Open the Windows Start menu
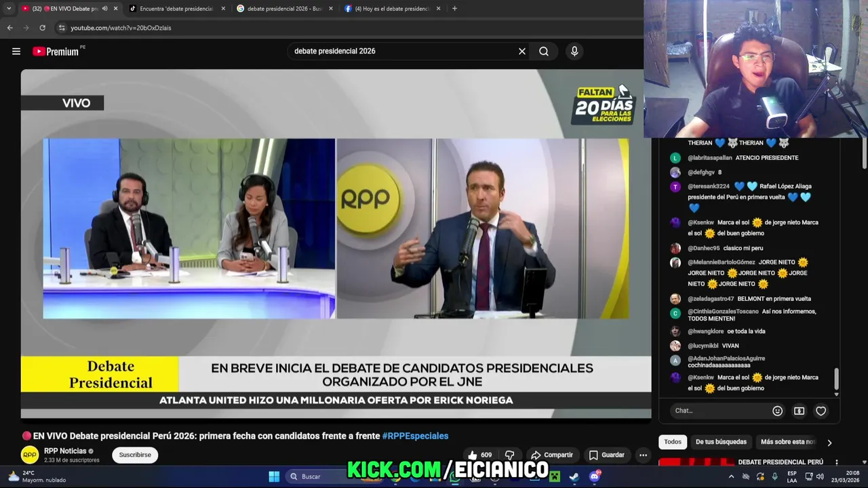Viewport: 868px width, 488px height. click(274, 476)
